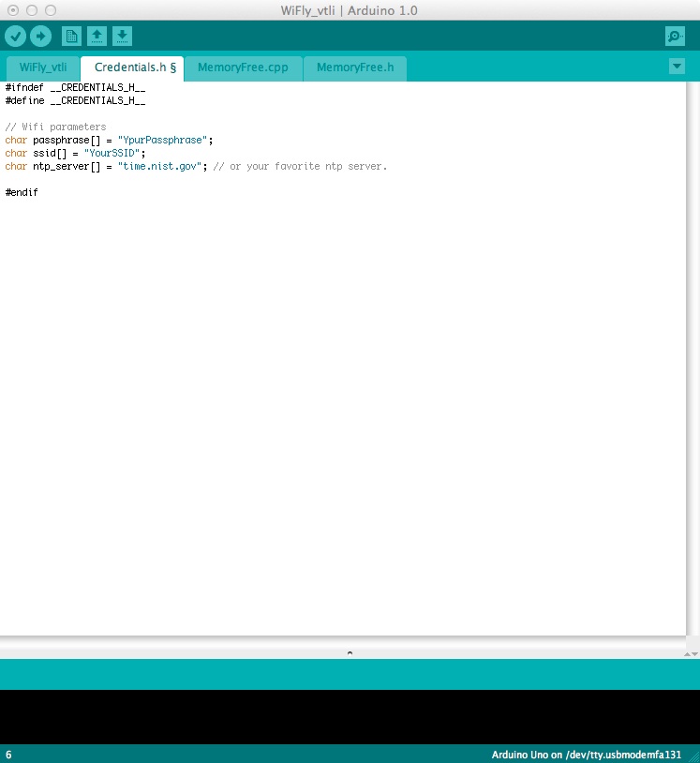Click the Verify checkmark button
Viewport: 700px width, 763px height.
tap(15, 36)
